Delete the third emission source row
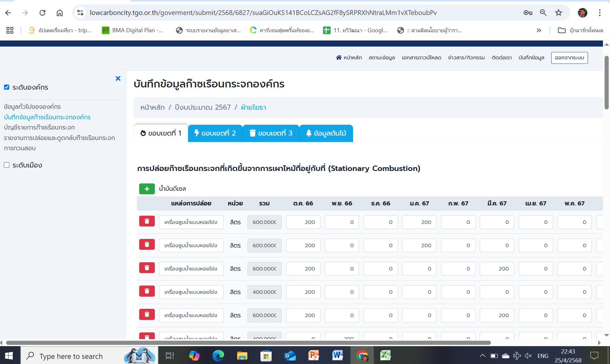Image resolution: width=610 pixels, height=364 pixels. 147,268
